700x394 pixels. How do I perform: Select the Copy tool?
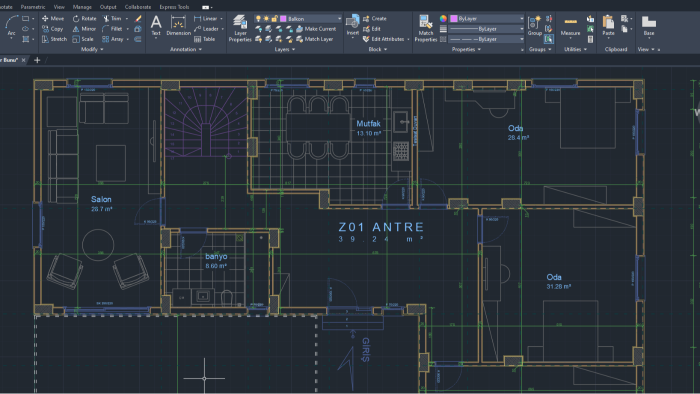(x=52, y=29)
